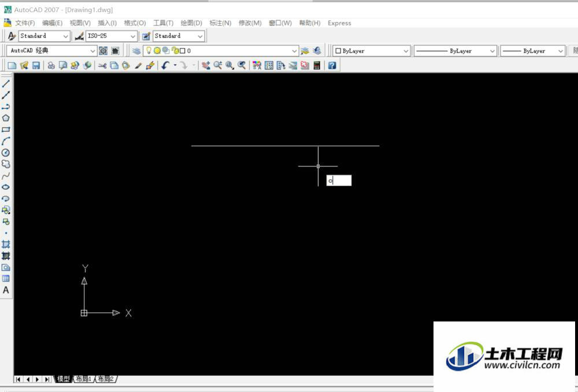
Task: Open the 格式(O) menu
Action: [x=135, y=23]
